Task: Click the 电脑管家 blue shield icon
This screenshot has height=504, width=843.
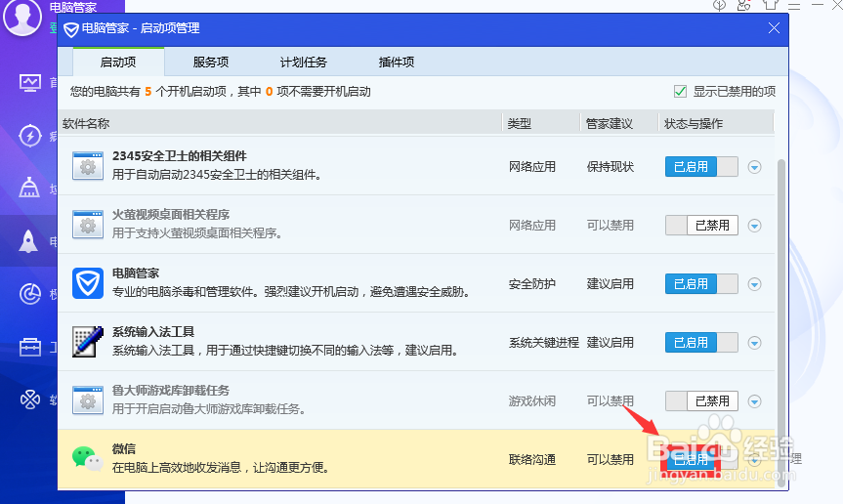Action: click(88, 283)
